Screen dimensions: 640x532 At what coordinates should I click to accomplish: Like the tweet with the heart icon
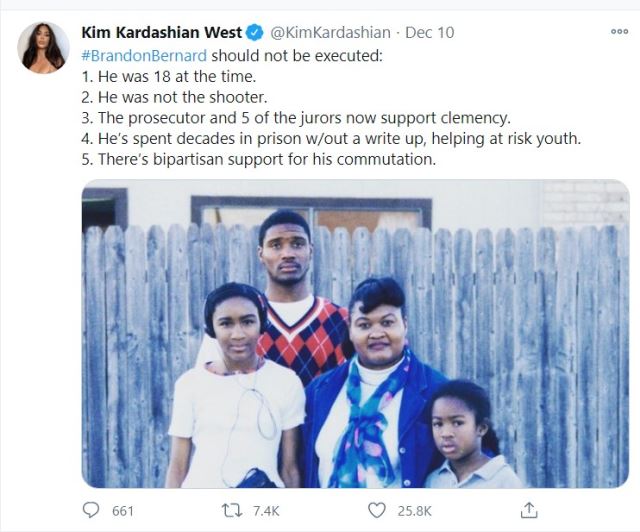(x=376, y=510)
